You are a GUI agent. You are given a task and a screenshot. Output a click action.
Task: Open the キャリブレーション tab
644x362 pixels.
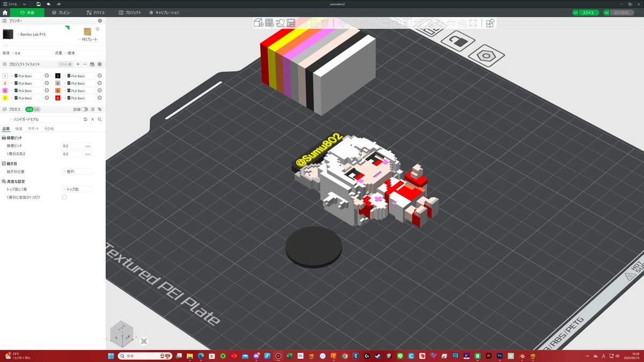point(164,12)
